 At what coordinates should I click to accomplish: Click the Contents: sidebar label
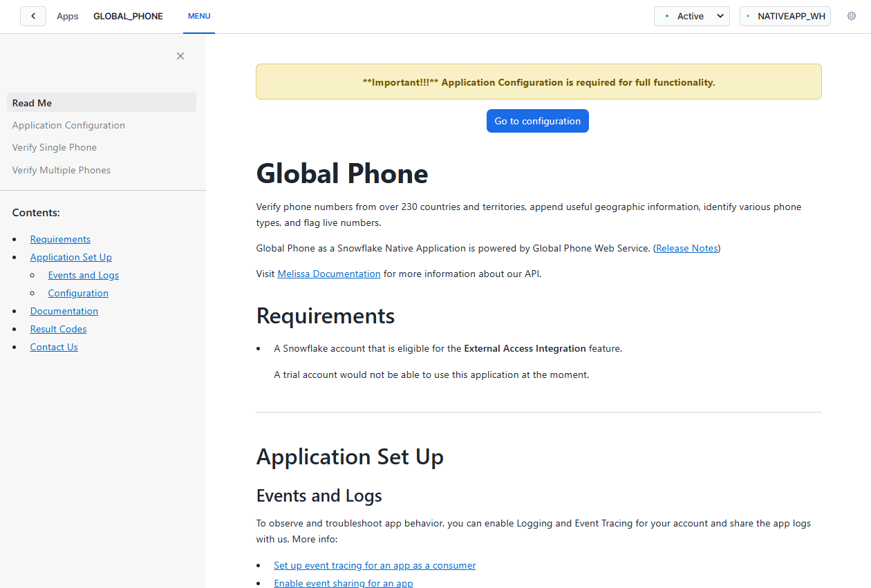coord(36,213)
